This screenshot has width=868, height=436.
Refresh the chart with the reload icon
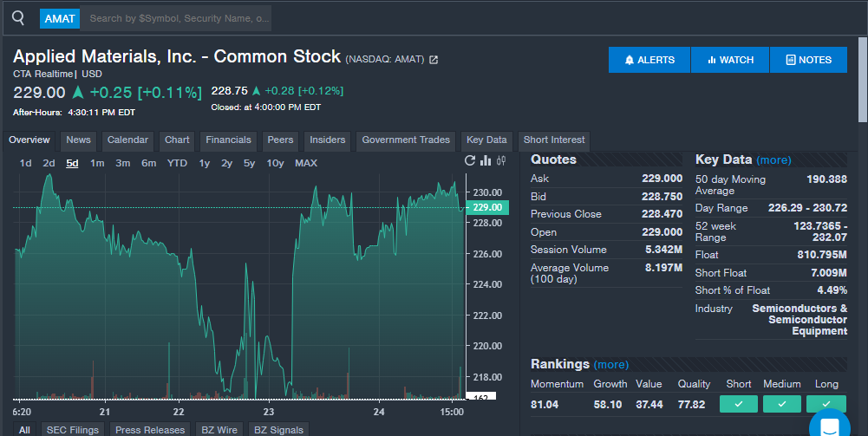[470, 160]
